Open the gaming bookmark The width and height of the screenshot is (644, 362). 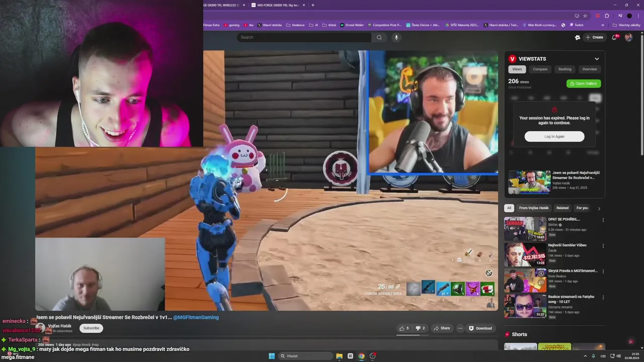(x=231, y=25)
